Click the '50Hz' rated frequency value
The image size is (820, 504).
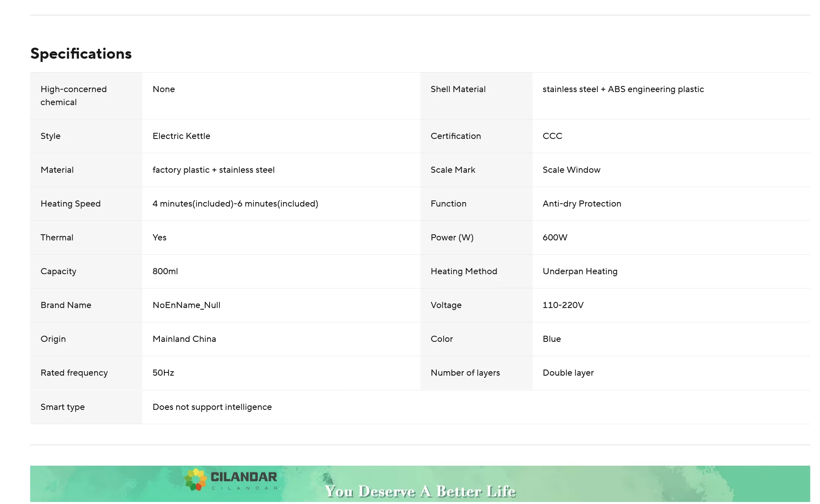163,373
